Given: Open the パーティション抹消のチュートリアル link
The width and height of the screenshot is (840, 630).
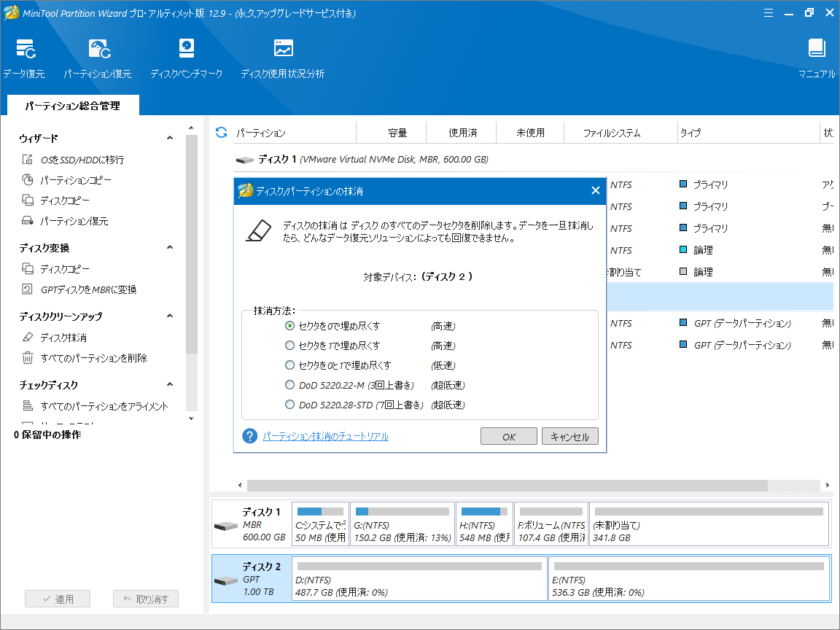Looking at the screenshot, I should (x=326, y=437).
